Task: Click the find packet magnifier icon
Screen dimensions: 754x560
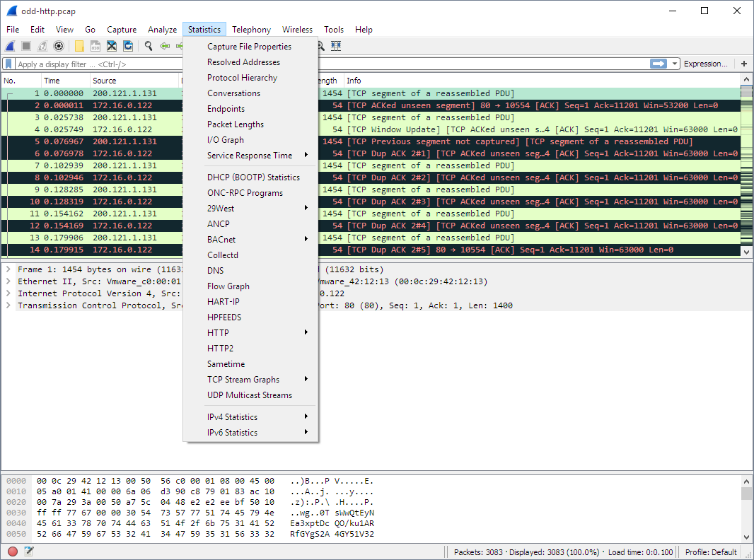Action: coord(147,46)
